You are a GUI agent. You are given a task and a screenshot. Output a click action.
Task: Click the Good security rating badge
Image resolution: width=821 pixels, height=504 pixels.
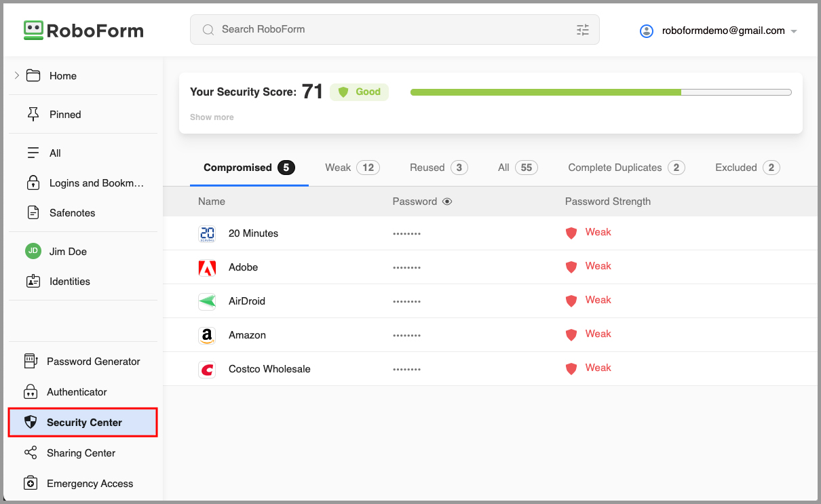359,92
